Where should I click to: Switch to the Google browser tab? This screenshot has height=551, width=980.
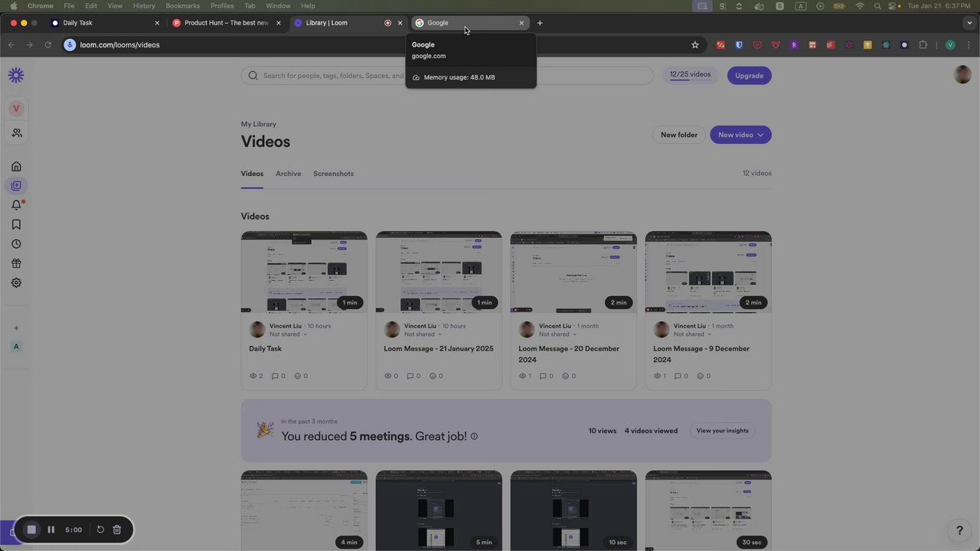click(x=471, y=23)
